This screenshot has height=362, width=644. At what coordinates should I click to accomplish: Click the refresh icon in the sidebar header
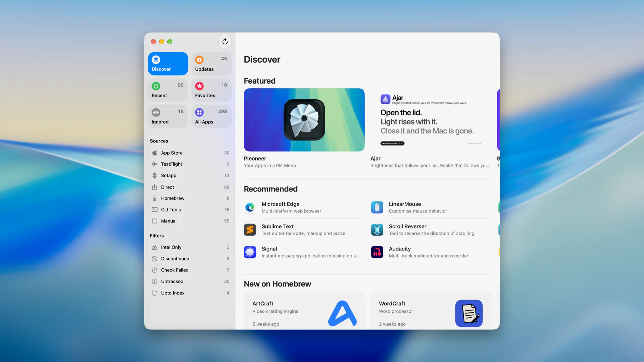[x=225, y=41]
